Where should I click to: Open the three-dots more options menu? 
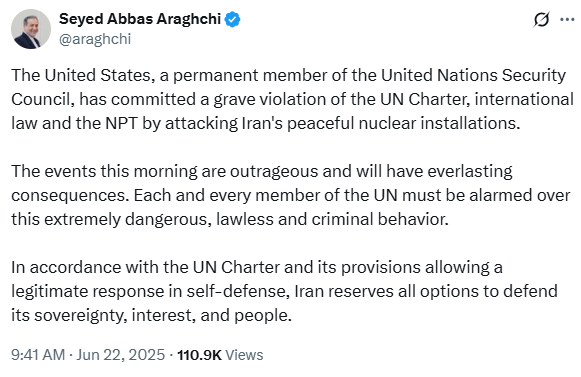567,19
